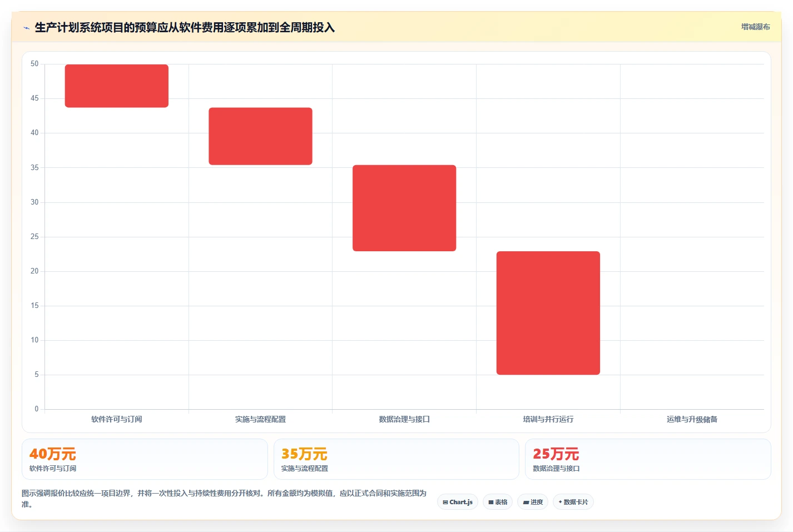Image resolution: width=793 pixels, height=532 pixels.
Task: Select the 数据卡片 tag
Action: pos(573,502)
